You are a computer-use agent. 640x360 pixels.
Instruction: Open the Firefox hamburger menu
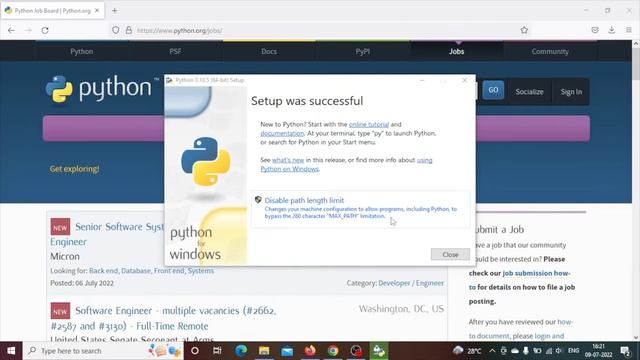point(629,30)
